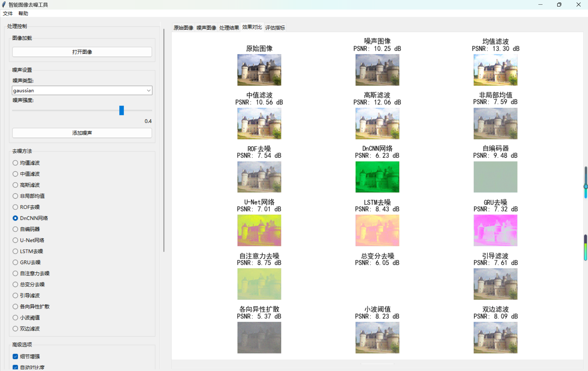Click the LSTM去噪 pink-orange thumbnail
The width and height of the screenshot is (588, 371).
377,230
